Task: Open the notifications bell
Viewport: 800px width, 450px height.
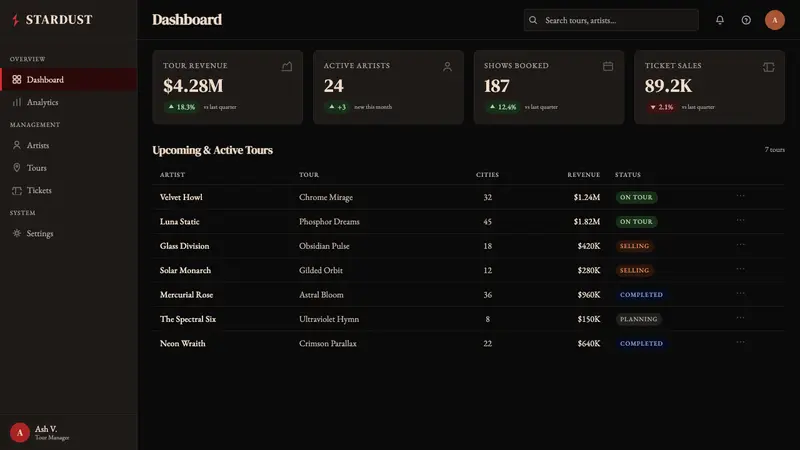Action: (719, 20)
